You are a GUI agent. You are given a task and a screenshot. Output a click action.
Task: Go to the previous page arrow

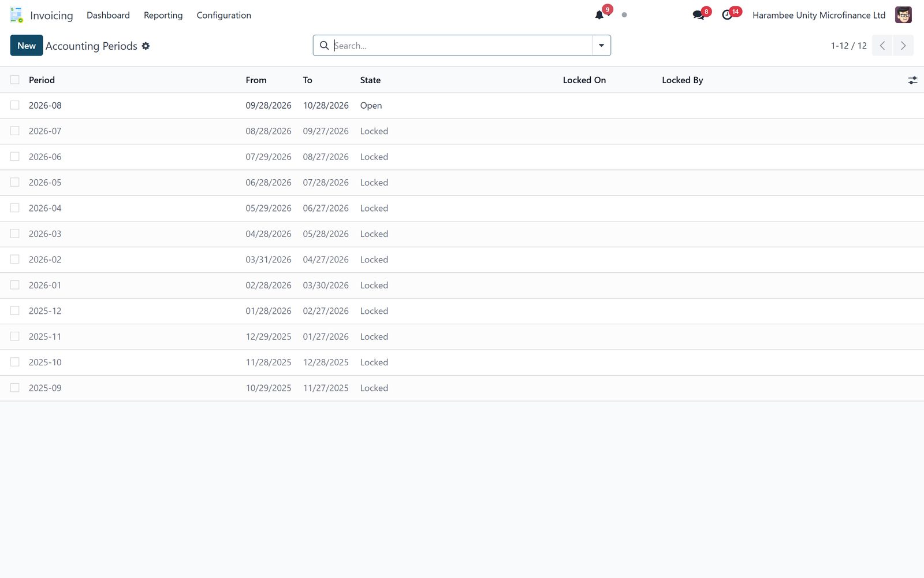click(x=882, y=46)
